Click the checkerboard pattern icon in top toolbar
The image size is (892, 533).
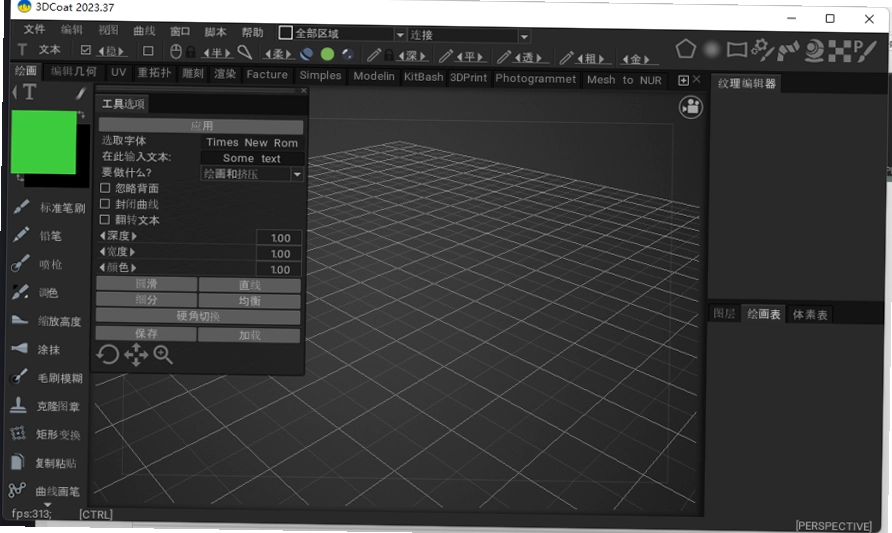pos(839,51)
